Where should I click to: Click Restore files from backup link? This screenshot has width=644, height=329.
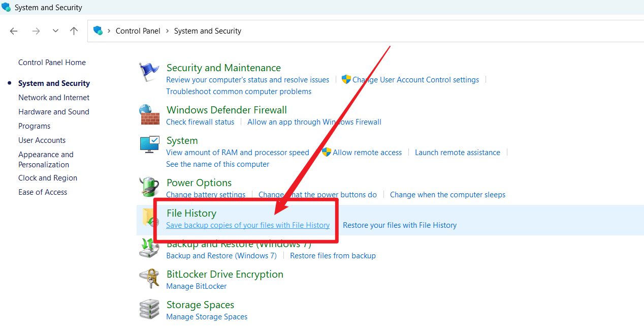[x=333, y=256]
